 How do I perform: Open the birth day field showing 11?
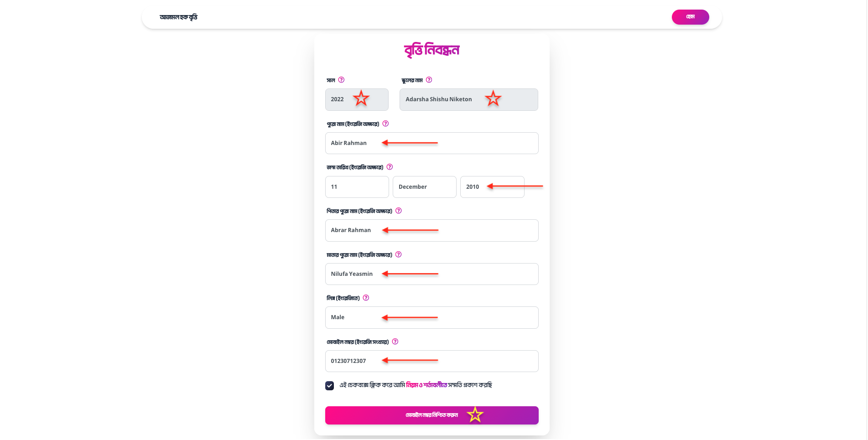coord(357,187)
